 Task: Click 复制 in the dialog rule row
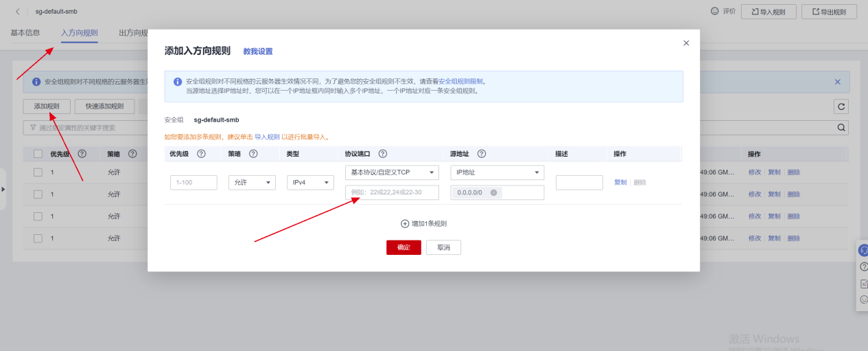620,182
